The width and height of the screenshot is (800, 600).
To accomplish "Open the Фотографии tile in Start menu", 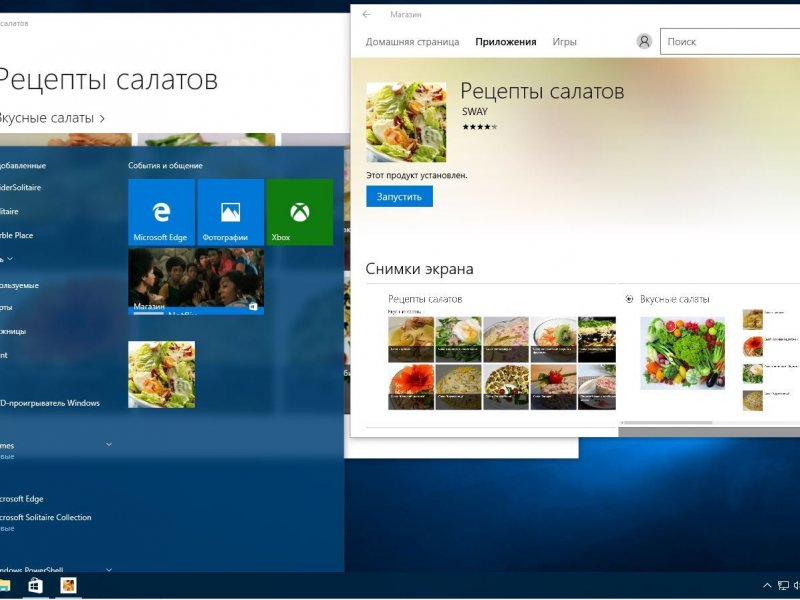I will [x=231, y=212].
